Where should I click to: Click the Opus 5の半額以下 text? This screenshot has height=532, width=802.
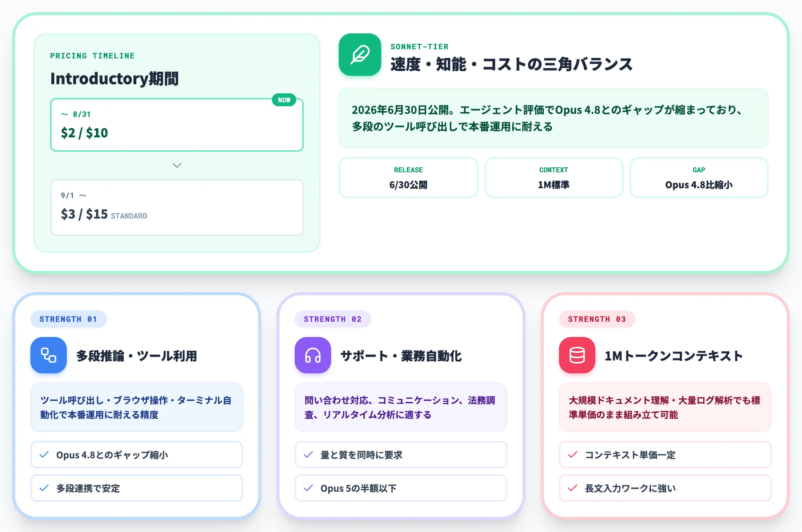(358, 488)
